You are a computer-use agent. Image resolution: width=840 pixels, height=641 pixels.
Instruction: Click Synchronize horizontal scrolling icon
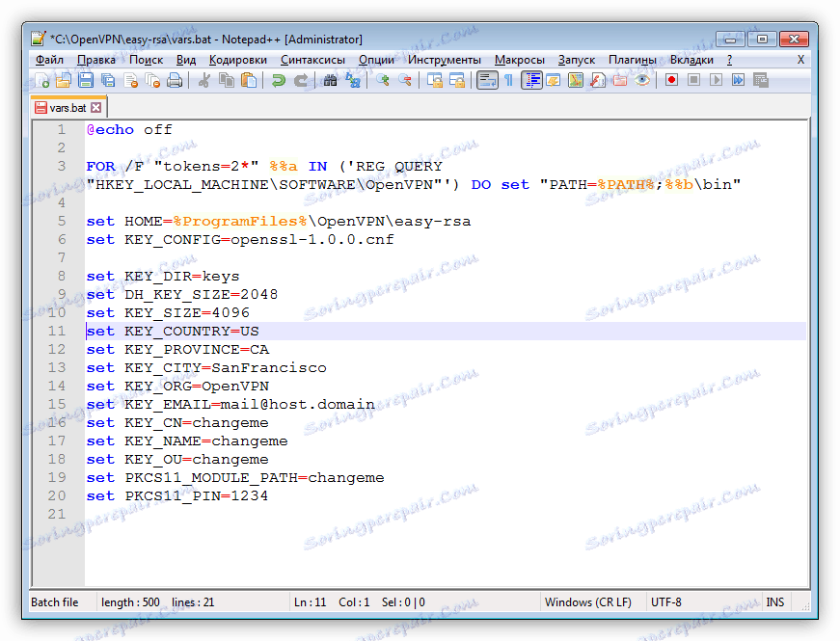click(x=457, y=80)
